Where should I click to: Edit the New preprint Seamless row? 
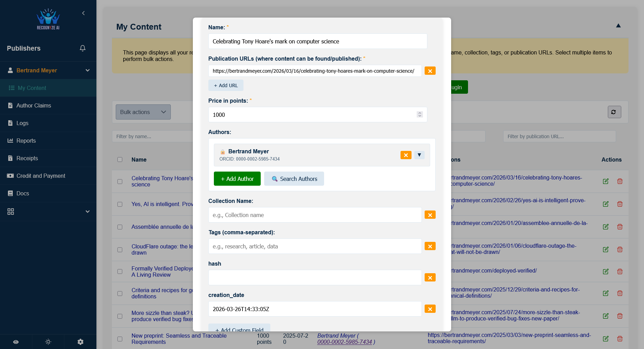tap(606, 339)
